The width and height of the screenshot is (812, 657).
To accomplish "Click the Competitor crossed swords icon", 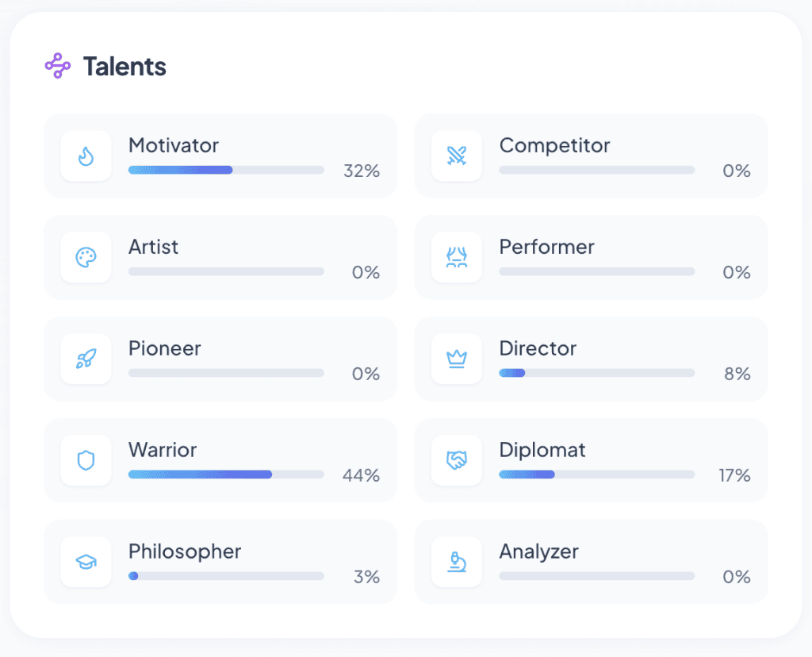I will (457, 156).
